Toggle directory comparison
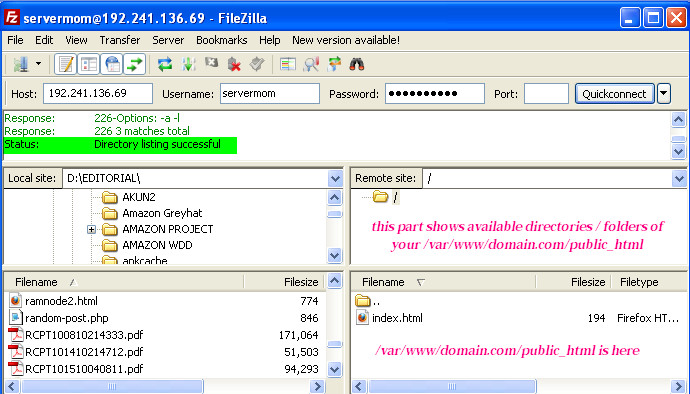 point(311,64)
